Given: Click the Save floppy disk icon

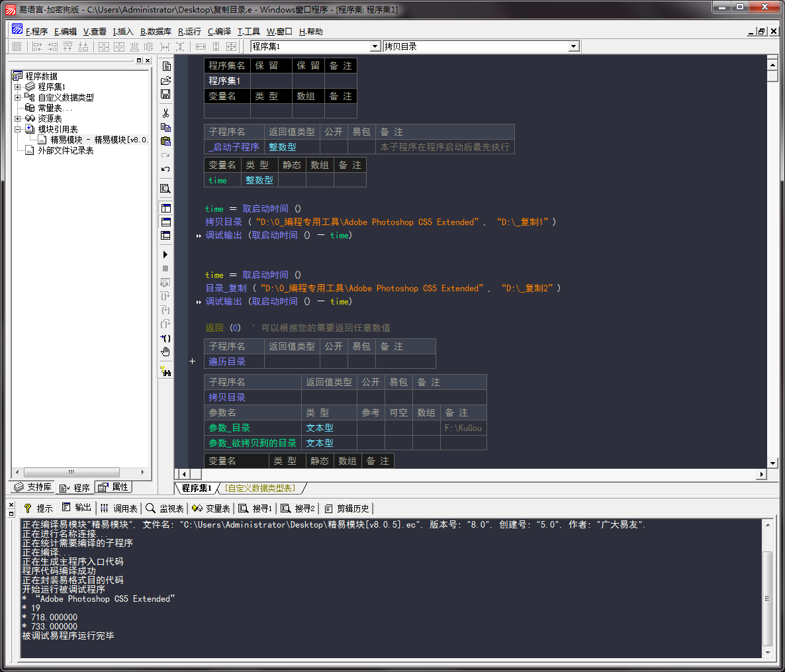Looking at the screenshot, I should coord(165,95).
